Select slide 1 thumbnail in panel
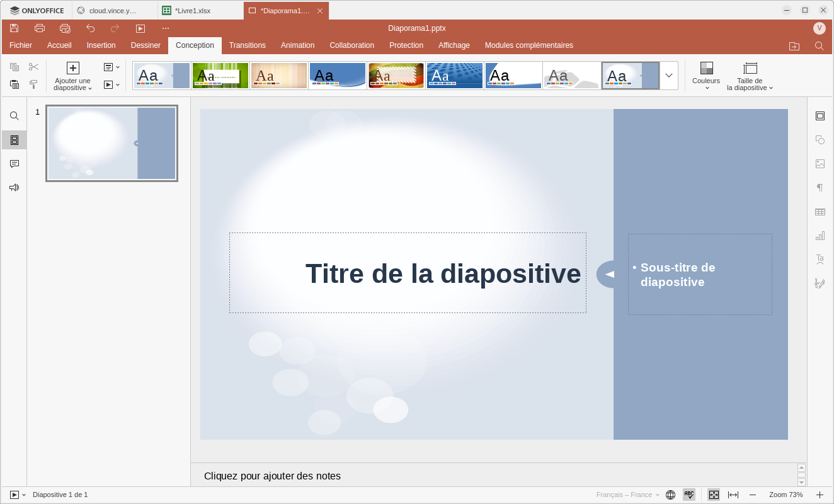 [111, 143]
